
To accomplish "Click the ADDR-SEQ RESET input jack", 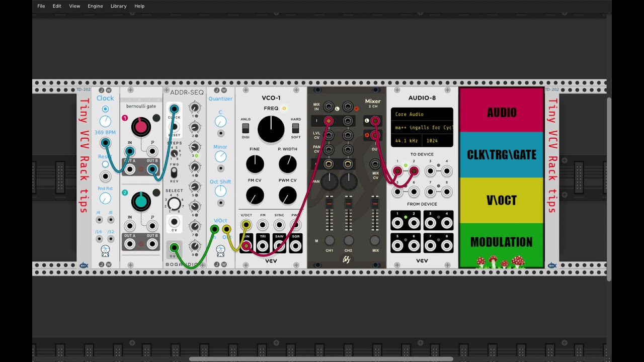I will point(174,127).
